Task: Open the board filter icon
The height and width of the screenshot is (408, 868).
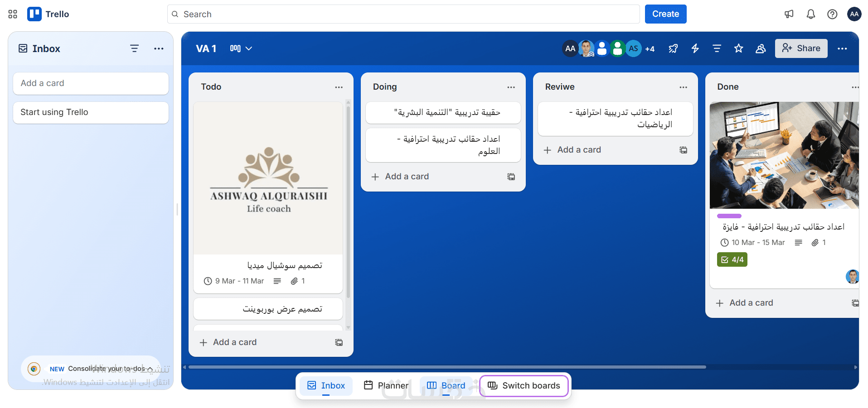Action: (x=717, y=48)
